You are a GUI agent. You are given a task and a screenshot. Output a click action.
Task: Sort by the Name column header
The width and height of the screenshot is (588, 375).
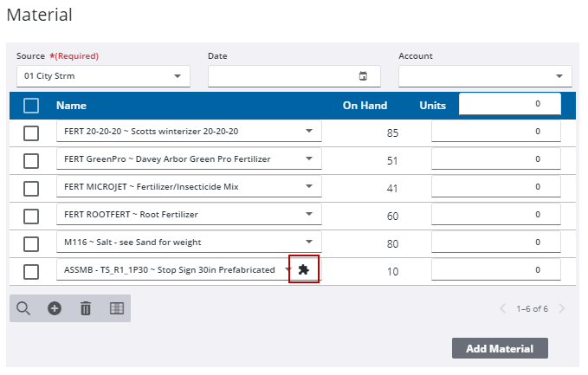71,106
